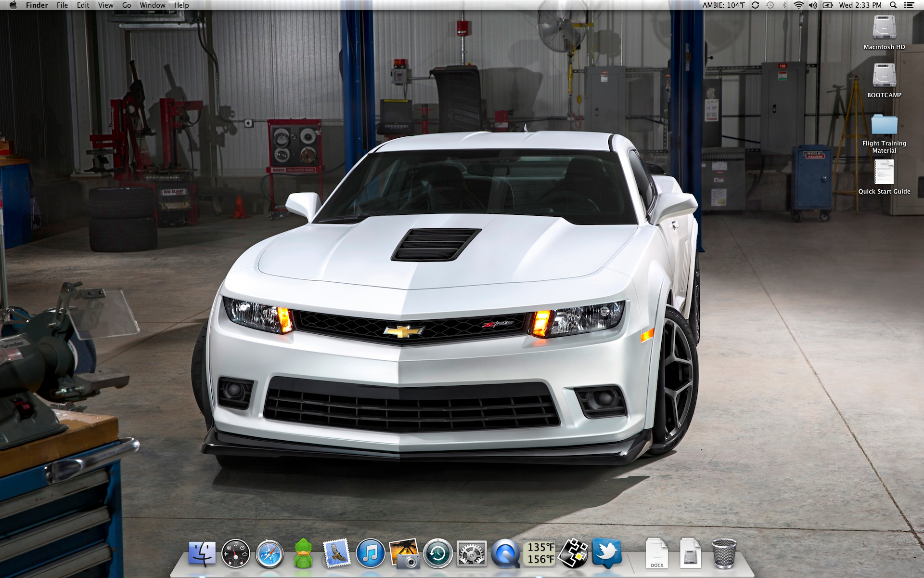Open the volume control in menu bar
Screen dimensions: 924x578
tap(813, 5)
